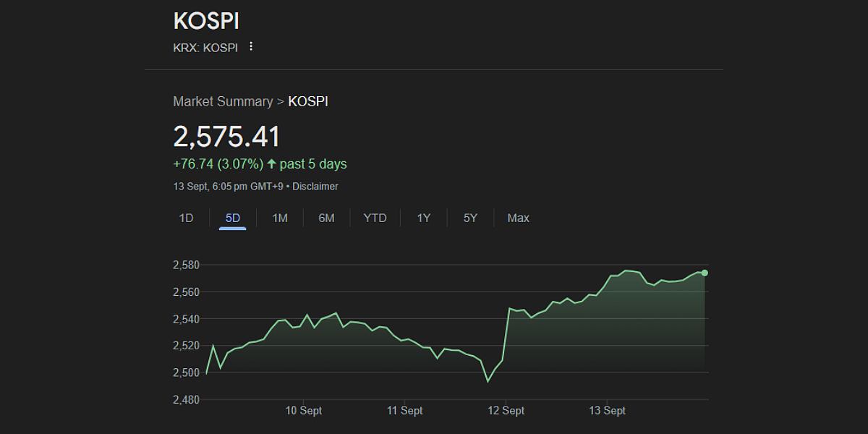Click the +76.74 (3.07%) change text
The image size is (868, 434).
[x=218, y=164]
